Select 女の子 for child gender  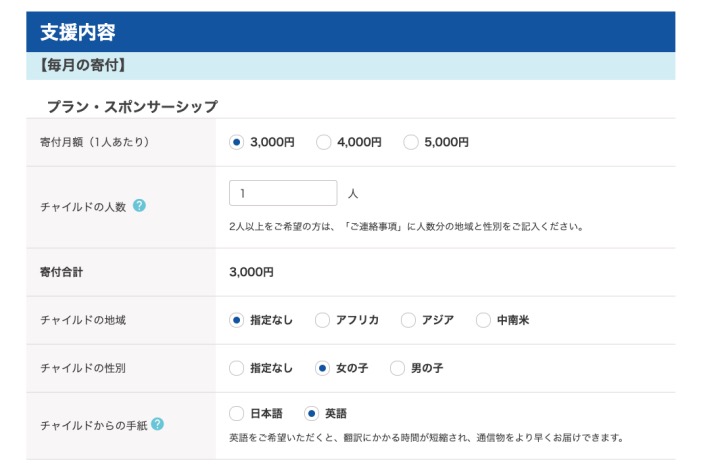pyautogui.click(x=323, y=368)
